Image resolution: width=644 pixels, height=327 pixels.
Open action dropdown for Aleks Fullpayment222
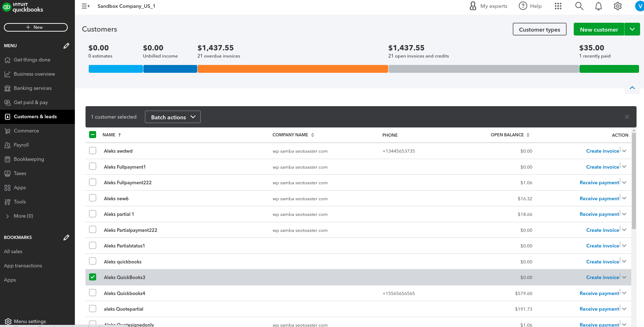[624, 182]
